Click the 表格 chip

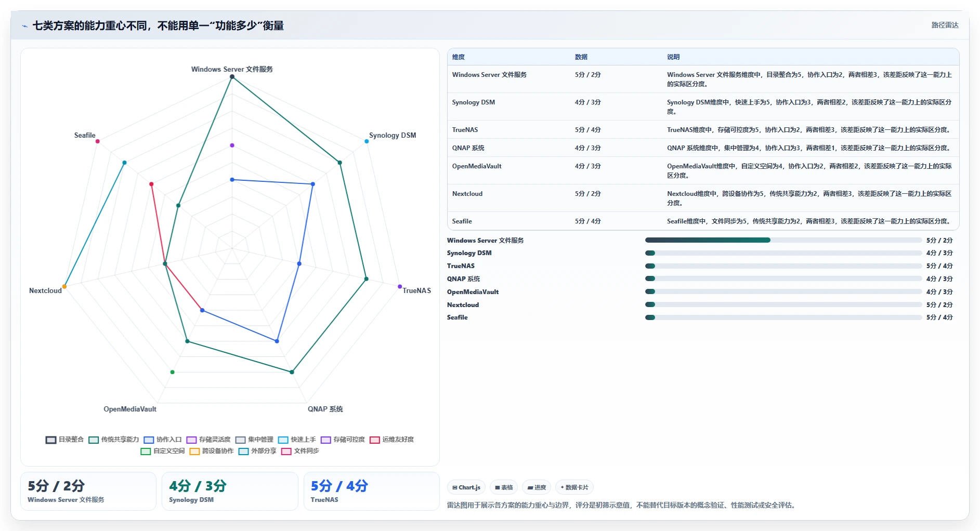click(504, 487)
